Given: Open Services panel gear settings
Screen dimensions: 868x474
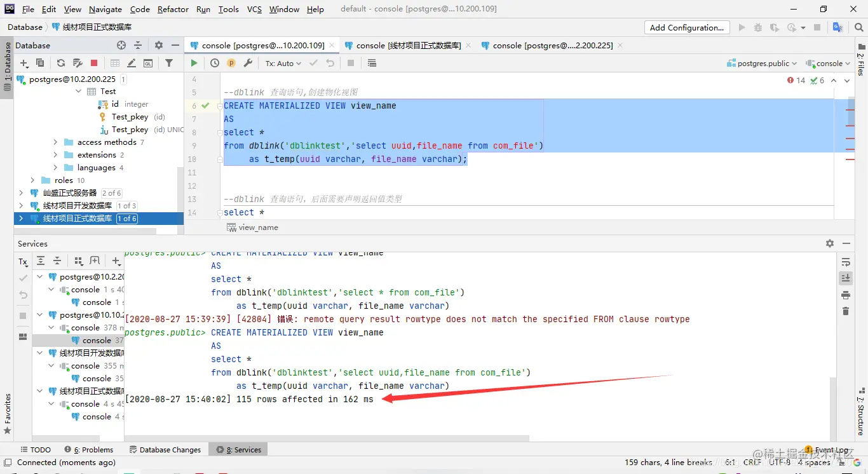Looking at the screenshot, I should 829,243.
